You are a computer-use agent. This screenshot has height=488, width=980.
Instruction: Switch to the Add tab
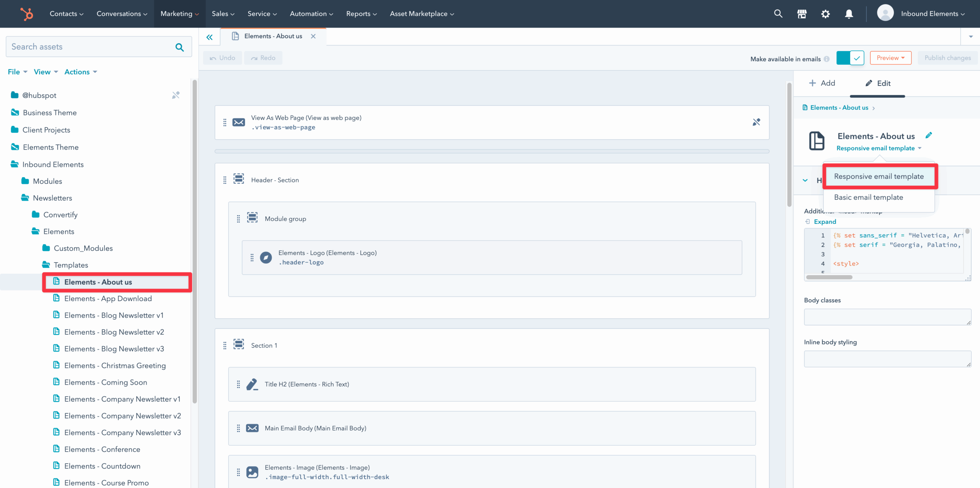(x=822, y=83)
